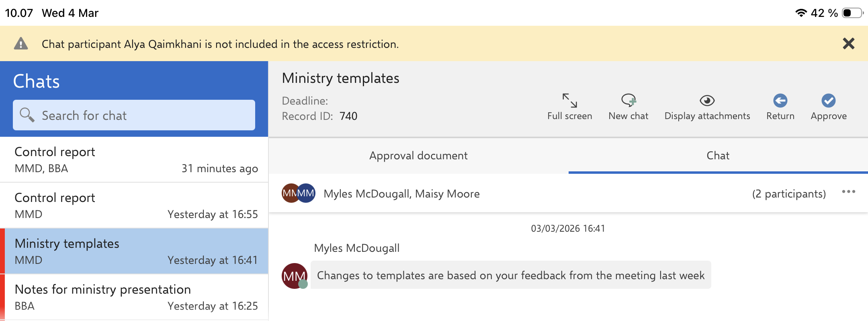This screenshot has height=321, width=868.
Task: Click the Wi-Fi icon in status bar
Action: [801, 13]
